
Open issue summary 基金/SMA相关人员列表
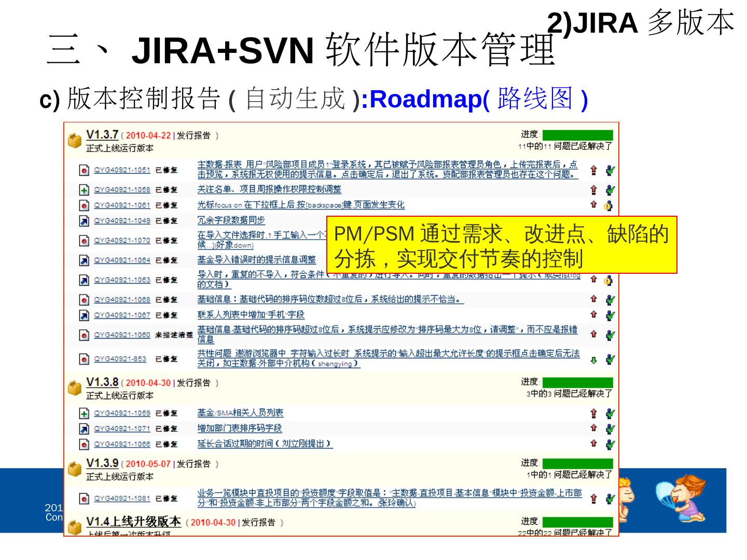(x=240, y=413)
